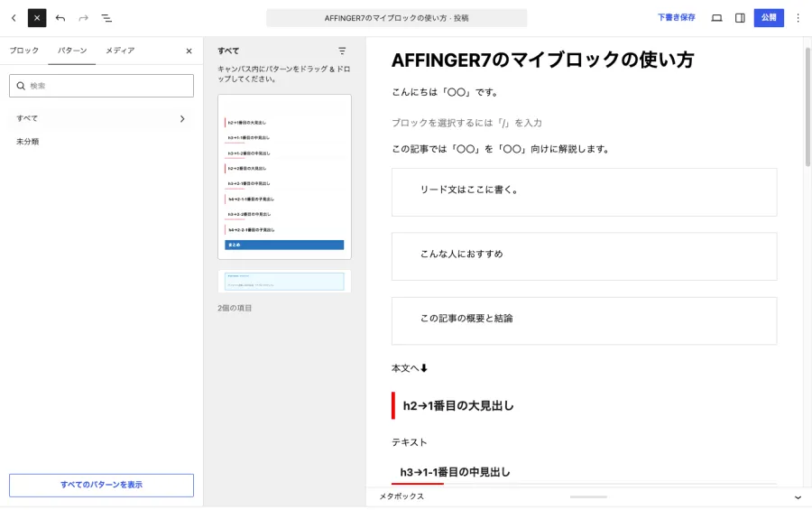Image resolution: width=812 pixels, height=510 pixels.
Task: Select the パターン tab
Action: (x=72, y=51)
